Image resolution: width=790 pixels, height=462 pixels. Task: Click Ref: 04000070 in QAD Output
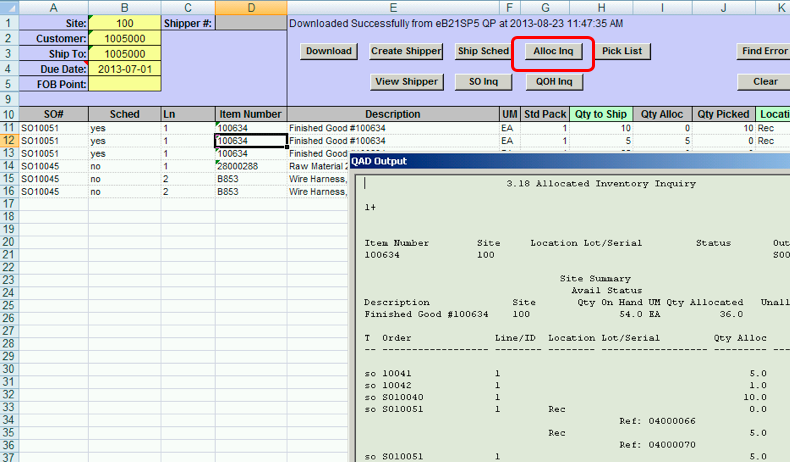pos(657,444)
